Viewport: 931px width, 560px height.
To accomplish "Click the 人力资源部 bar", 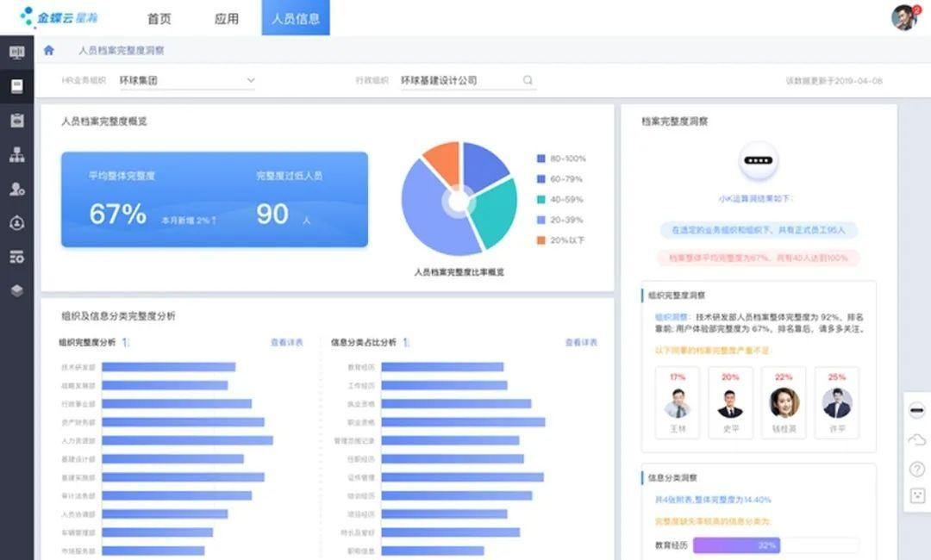I will (188, 441).
